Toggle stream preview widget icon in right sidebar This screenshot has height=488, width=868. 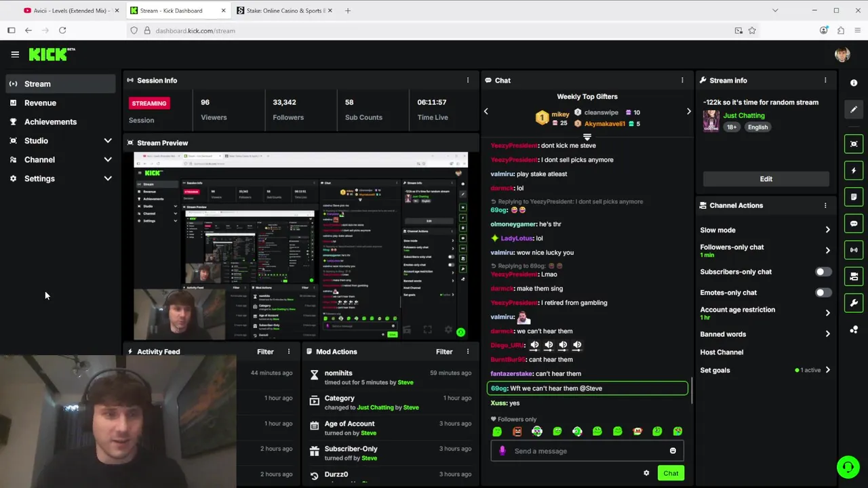point(854,144)
